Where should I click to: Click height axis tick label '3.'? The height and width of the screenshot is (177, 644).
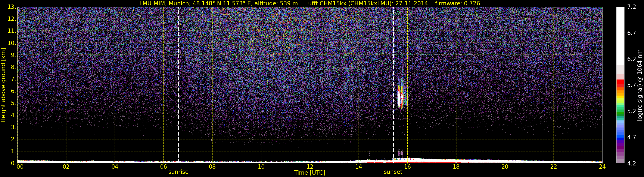[x=13, y=127]
